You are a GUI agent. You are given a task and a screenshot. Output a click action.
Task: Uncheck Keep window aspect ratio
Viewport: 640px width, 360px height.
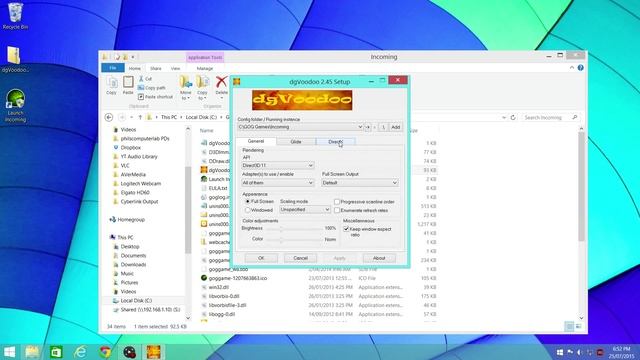click(346, 229)
